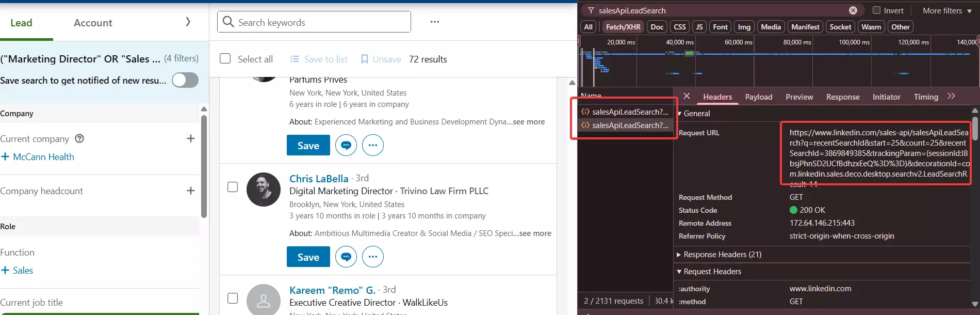Click the Unsave bookmark icon
Viewport: 980px width, 315px height.
(x=365, y=59)
